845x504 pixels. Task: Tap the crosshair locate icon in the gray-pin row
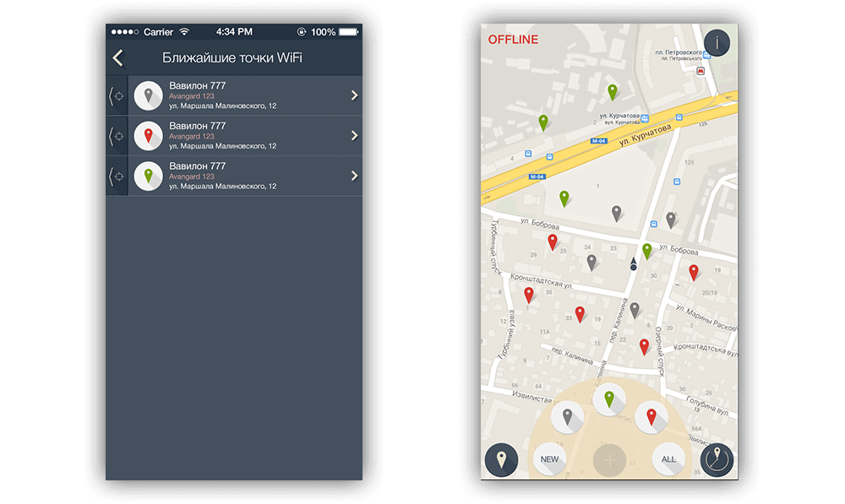pos(117,96)
